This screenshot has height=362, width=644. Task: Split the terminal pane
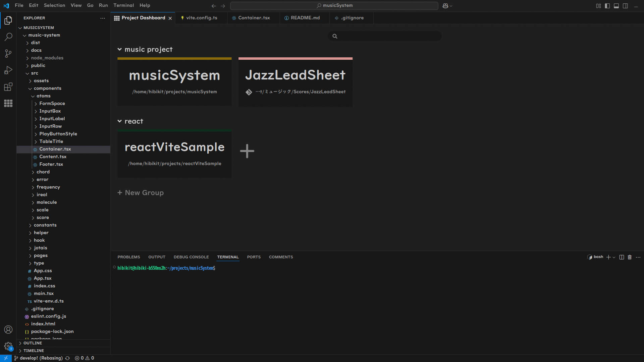[622, 257]
